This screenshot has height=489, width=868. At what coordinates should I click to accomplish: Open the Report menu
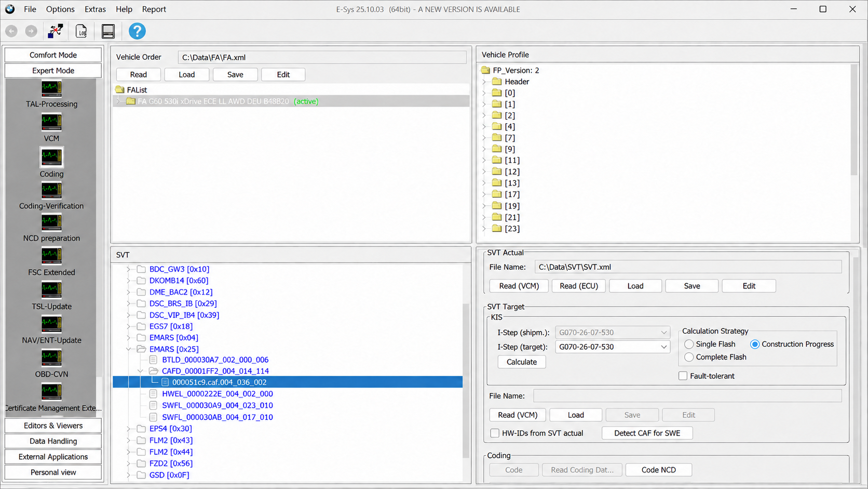click(x=154, y=9)
